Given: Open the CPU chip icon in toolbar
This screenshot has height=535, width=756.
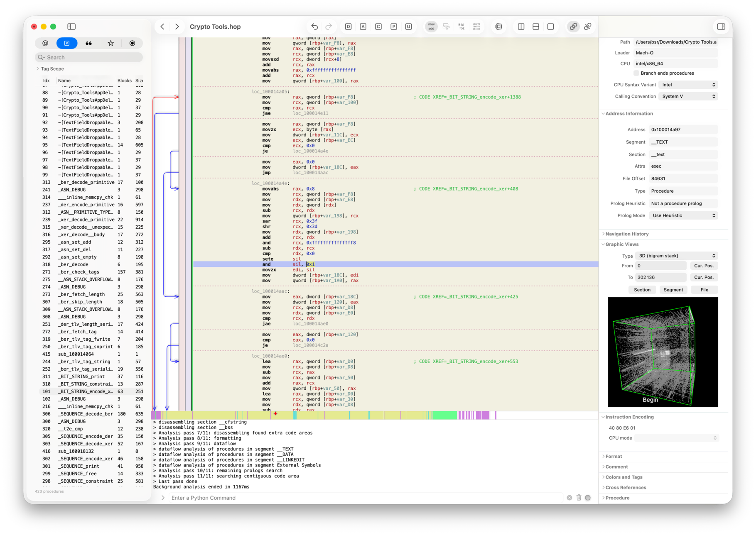Looking at the screenshot, I should coord(498,27).
